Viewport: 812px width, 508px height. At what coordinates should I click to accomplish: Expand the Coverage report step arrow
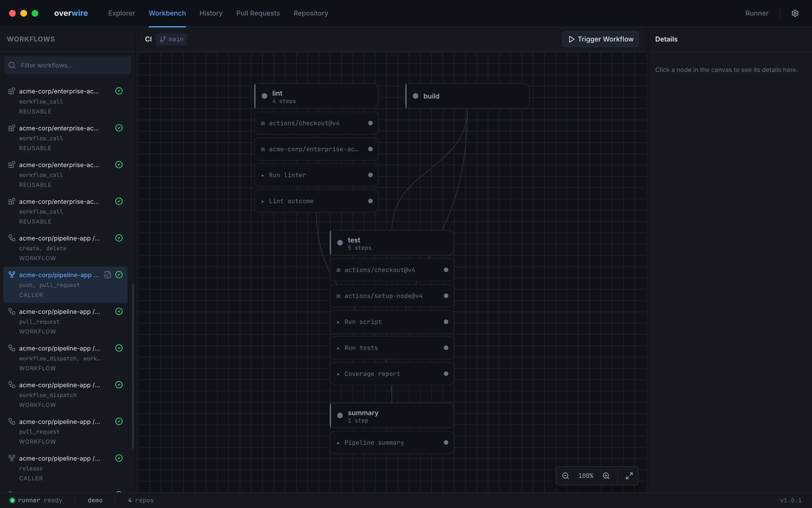[x=338, y=374]
